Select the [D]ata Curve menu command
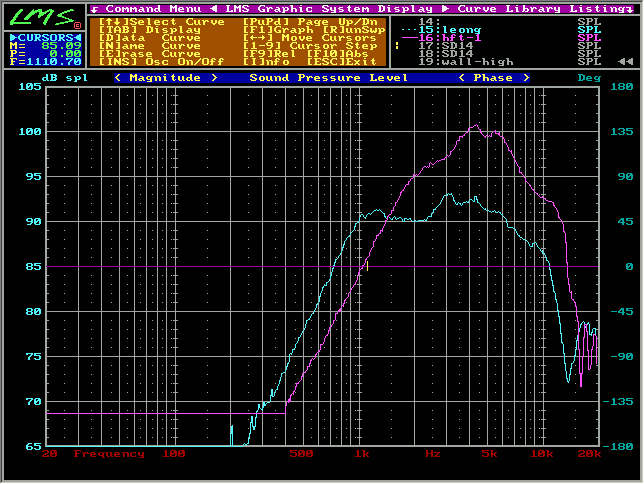The image size is (644, 484). pyautogui.click(x=147, y=38)
